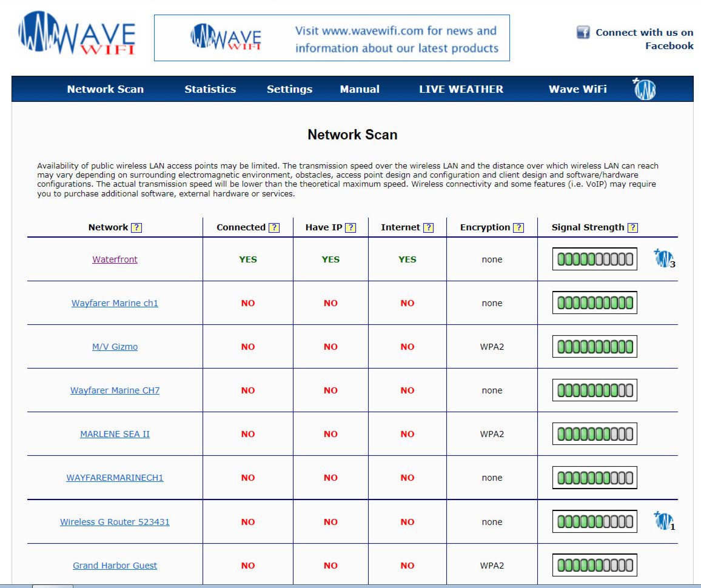701x588 pixels.
Task: Click the Have IP YES for Waterfront
Action: 331,259
